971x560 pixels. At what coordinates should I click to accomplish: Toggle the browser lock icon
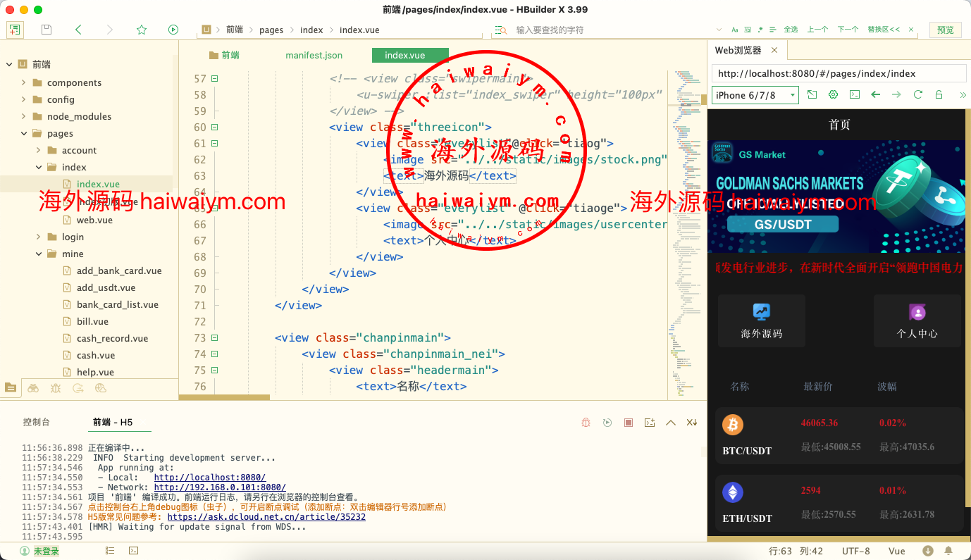click(x=939, y=94)
